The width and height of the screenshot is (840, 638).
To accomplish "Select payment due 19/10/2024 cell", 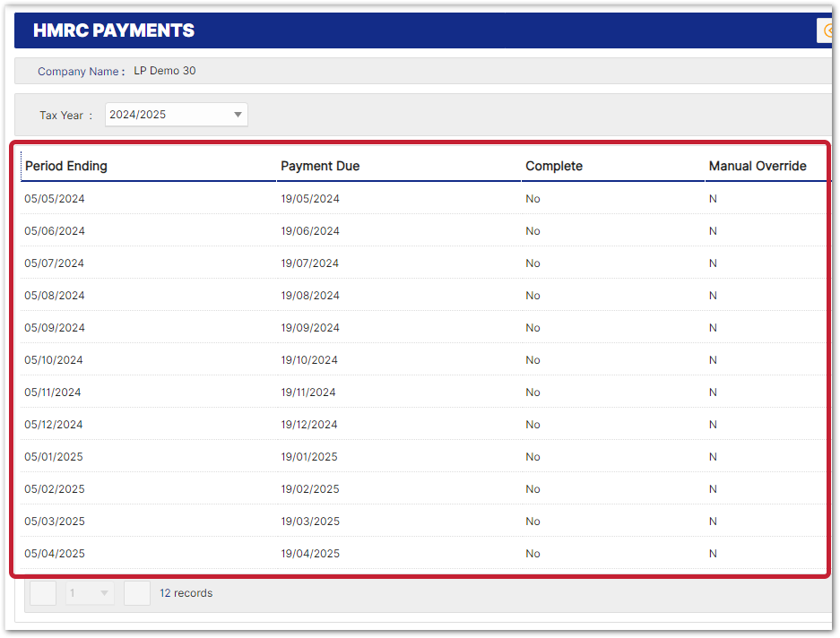I will [309, 360].
